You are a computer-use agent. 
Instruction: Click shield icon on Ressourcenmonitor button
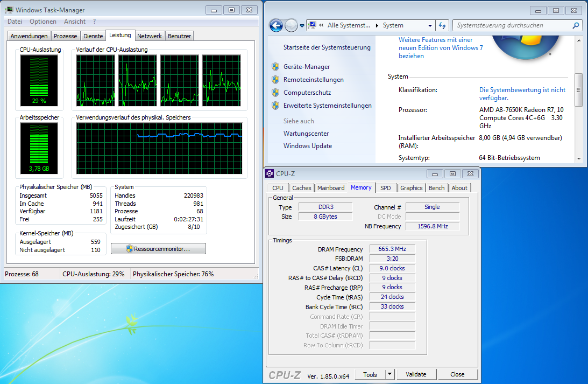click(129, 248)
